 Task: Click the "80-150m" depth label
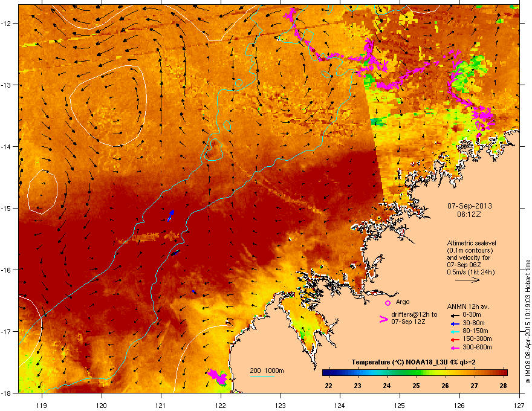tap(475, 331)
